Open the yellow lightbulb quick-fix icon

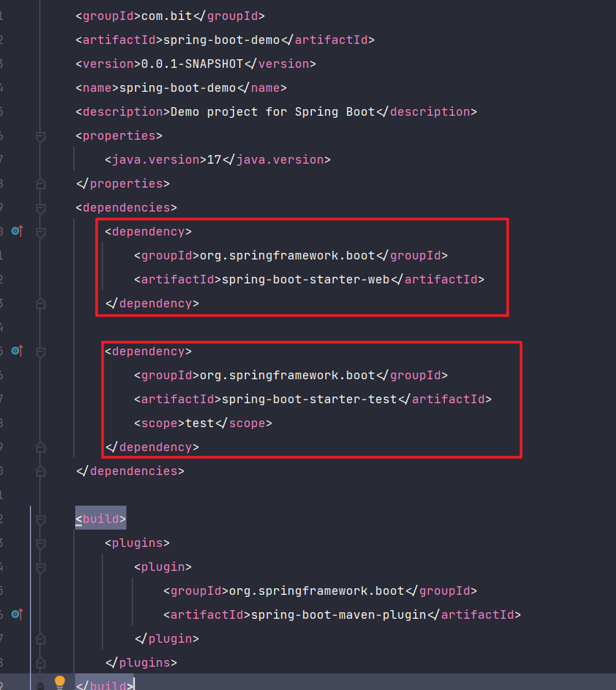tap(60, 683)
